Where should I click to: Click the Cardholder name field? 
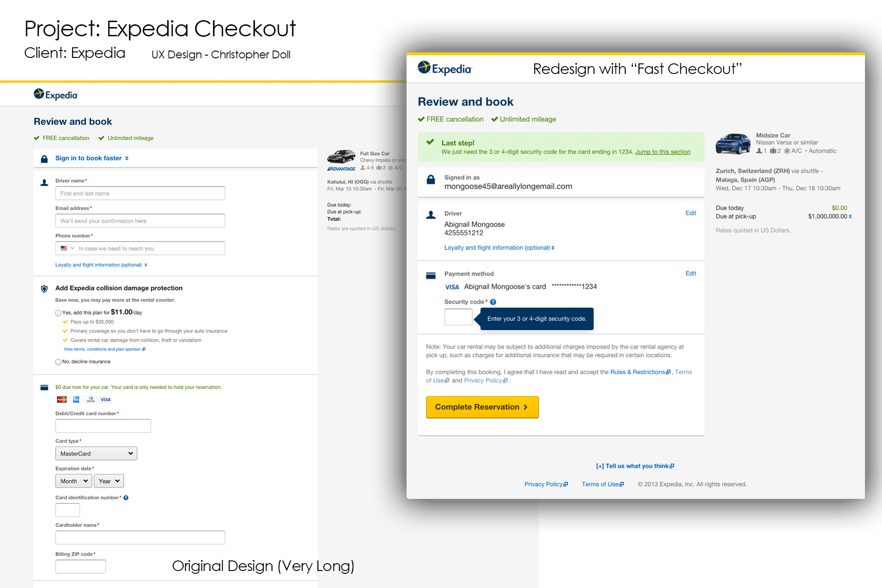140,537
